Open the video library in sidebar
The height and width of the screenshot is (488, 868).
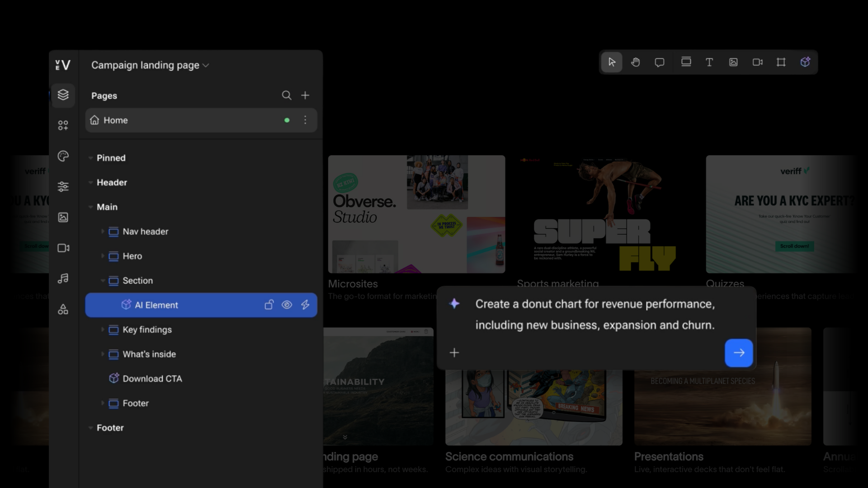pyautogui.click(x=63, y=248)
